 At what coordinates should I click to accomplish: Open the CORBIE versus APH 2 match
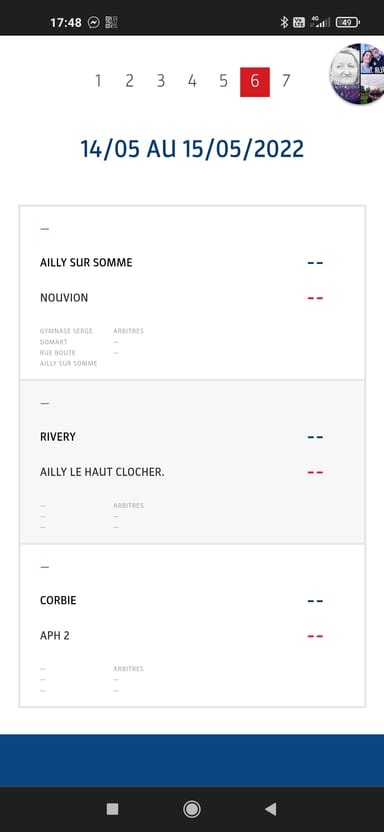tap(192, 626)
